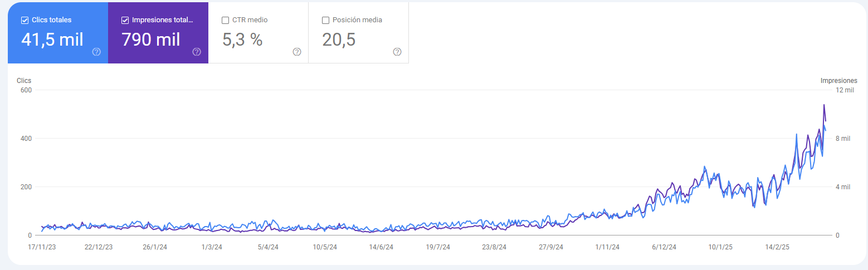
Task: Click the 26/1/24 date label
Action: [155, 247]
